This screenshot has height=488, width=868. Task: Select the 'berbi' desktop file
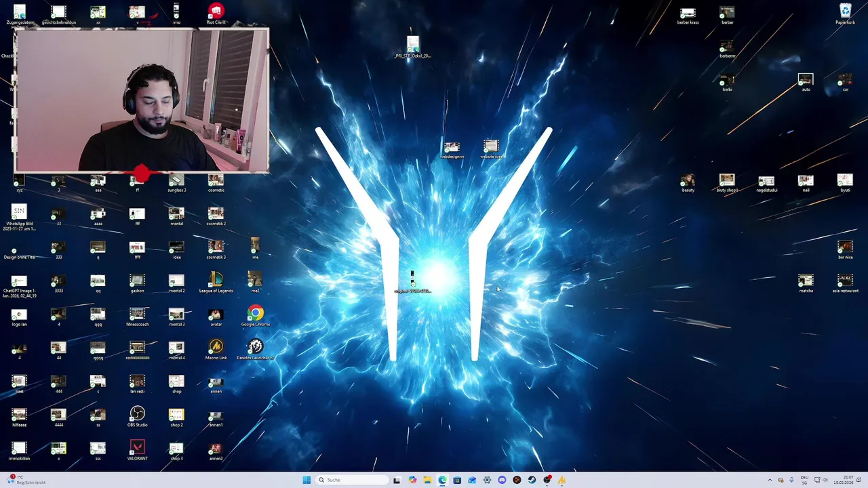tap(727, 83)
